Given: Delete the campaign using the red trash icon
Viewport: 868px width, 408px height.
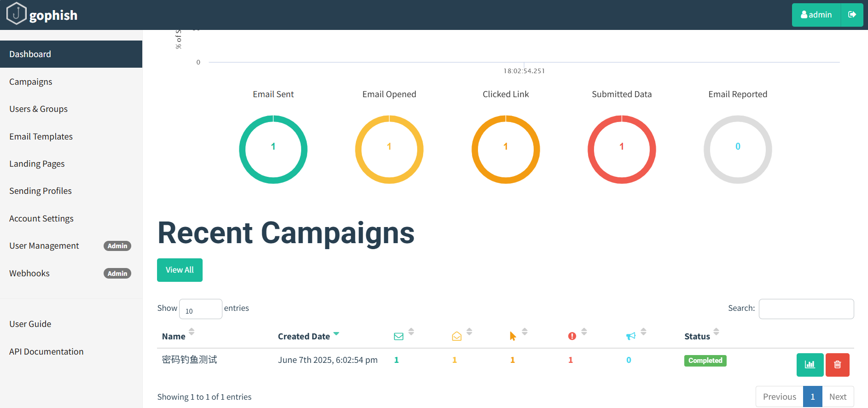Looking at the screenshot, I should point(837,365).
